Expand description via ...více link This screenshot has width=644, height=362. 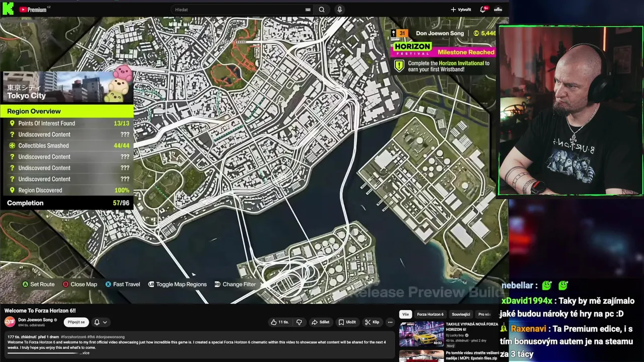point(84,353)
